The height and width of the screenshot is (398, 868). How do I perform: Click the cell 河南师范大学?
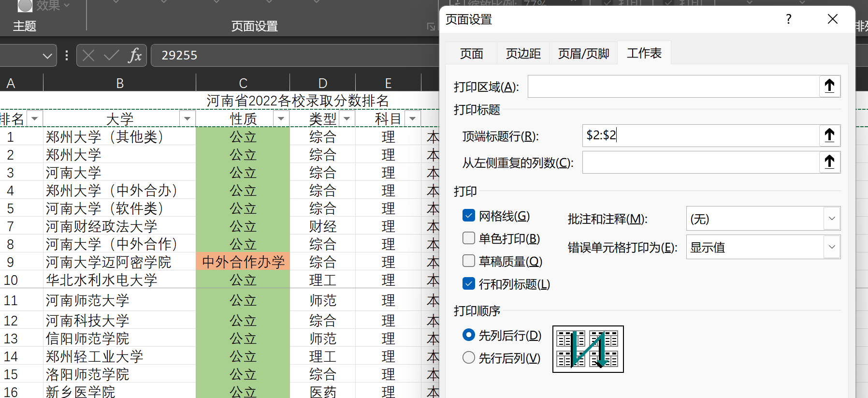(120, 300)
